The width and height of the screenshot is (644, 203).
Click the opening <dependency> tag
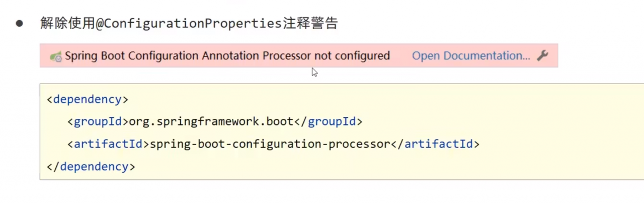point(88,99)
